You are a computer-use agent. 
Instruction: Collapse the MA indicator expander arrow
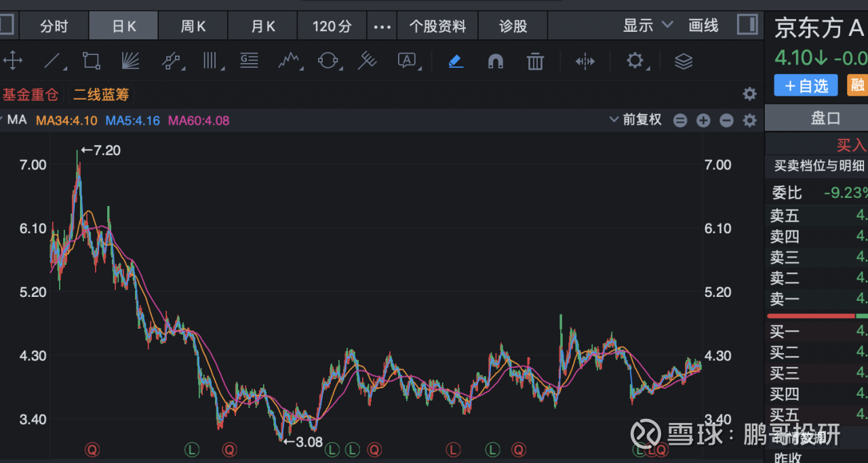(2, 120)
